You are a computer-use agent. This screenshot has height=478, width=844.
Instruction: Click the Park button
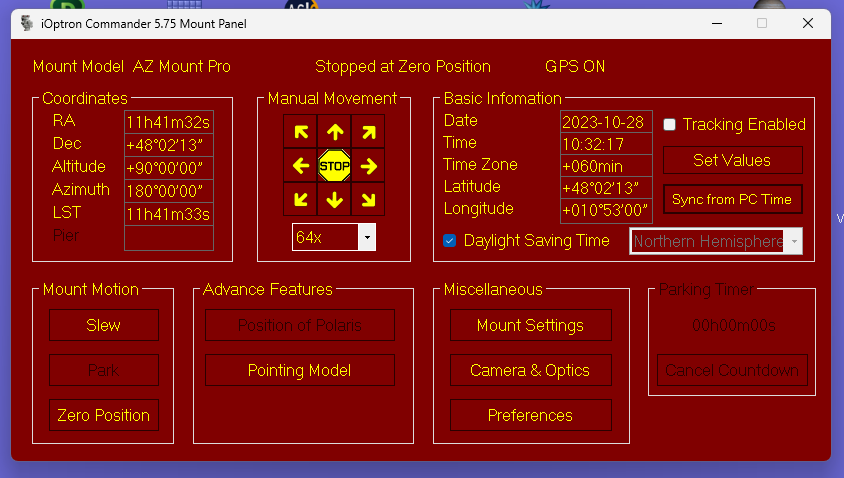pyautogui.click(x=104, y=370)
